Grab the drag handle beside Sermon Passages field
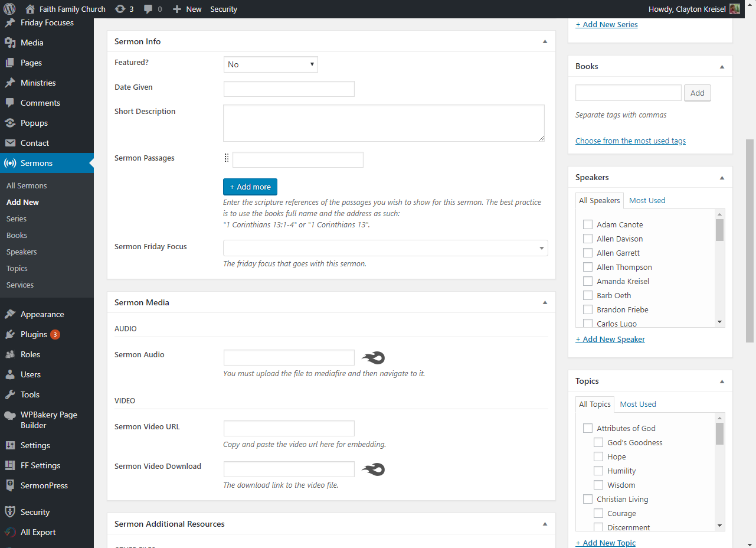 (x=227, y=158)
